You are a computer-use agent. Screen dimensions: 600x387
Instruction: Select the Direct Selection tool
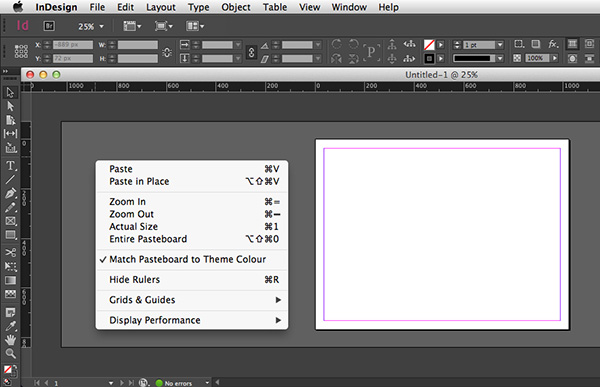10,106
